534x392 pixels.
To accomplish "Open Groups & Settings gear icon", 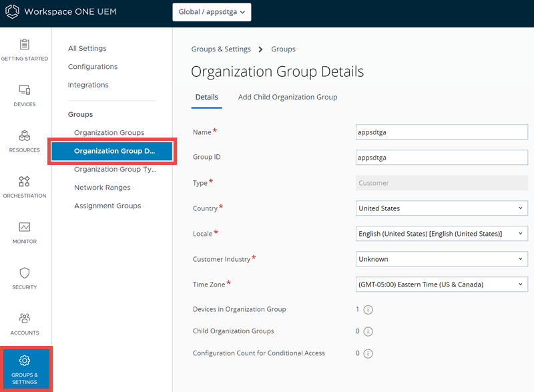I will tap(25, 361).
